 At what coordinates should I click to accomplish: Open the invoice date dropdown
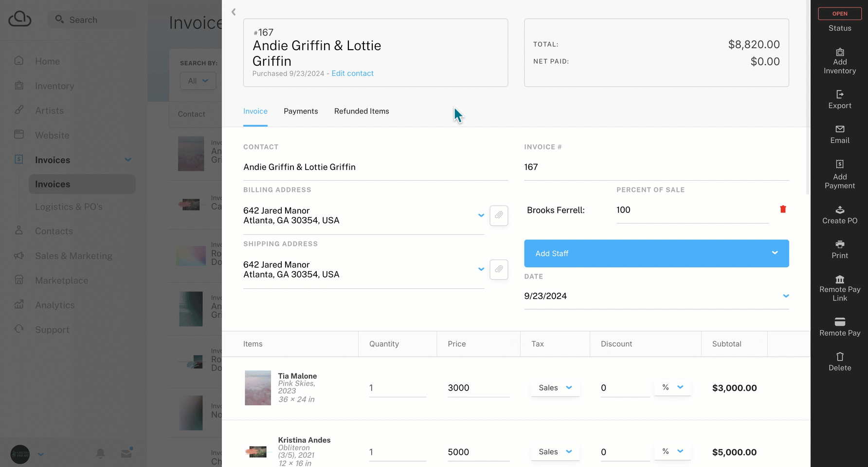tap(785, 296)
